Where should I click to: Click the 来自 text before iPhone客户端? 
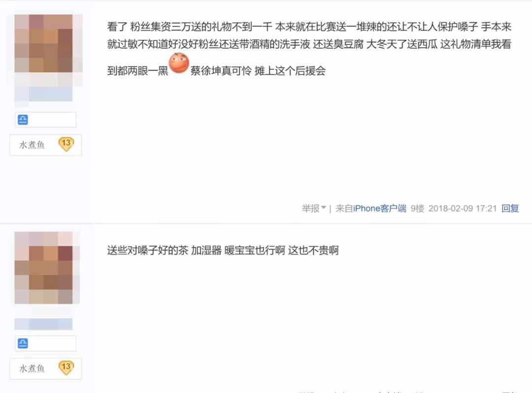pyautogui.click(x=344, y=208)
